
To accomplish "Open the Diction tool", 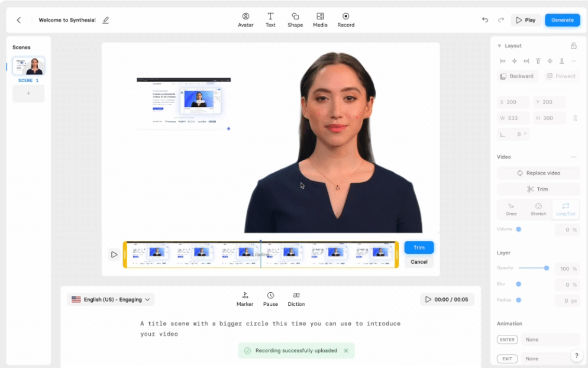I will 296,299.
